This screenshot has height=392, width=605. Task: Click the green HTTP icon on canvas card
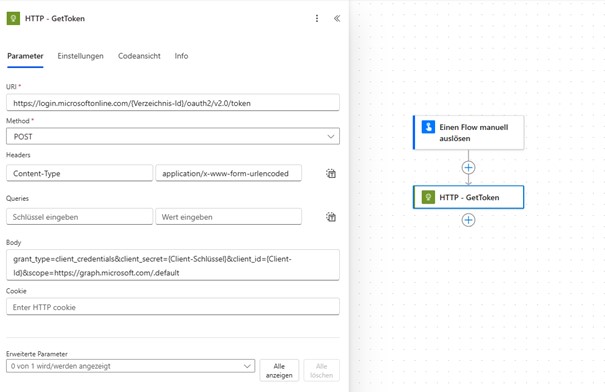[428, 197]
